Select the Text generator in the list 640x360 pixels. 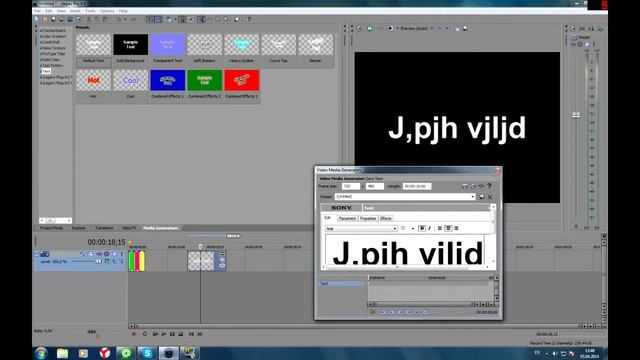(46, 71)
